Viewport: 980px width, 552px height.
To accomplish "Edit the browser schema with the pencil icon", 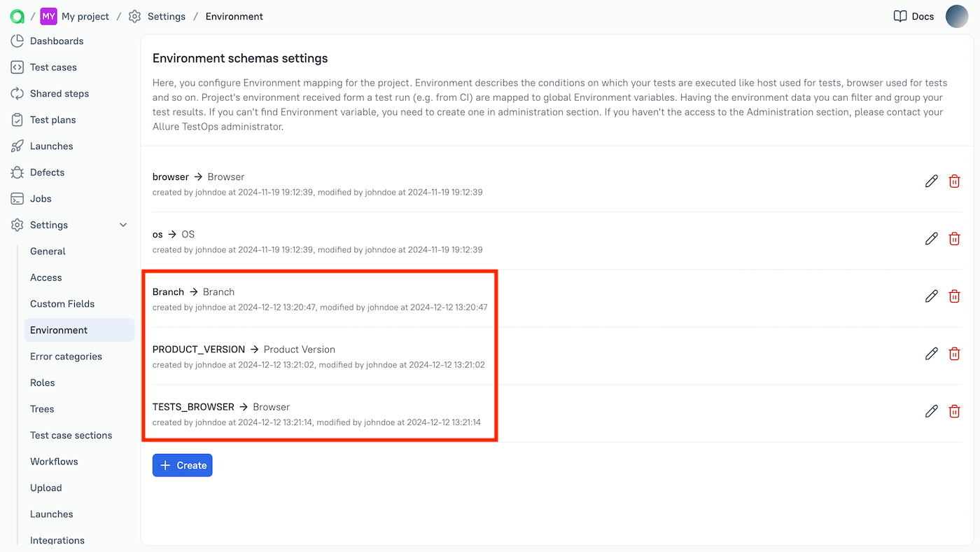I will pyautogui.click(x=931, y=181).
